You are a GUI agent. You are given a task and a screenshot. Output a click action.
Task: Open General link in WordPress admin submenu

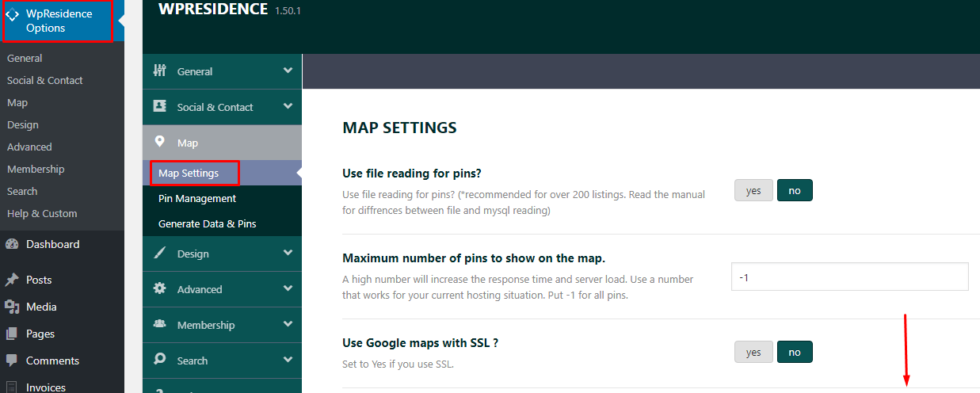[25, 58]
